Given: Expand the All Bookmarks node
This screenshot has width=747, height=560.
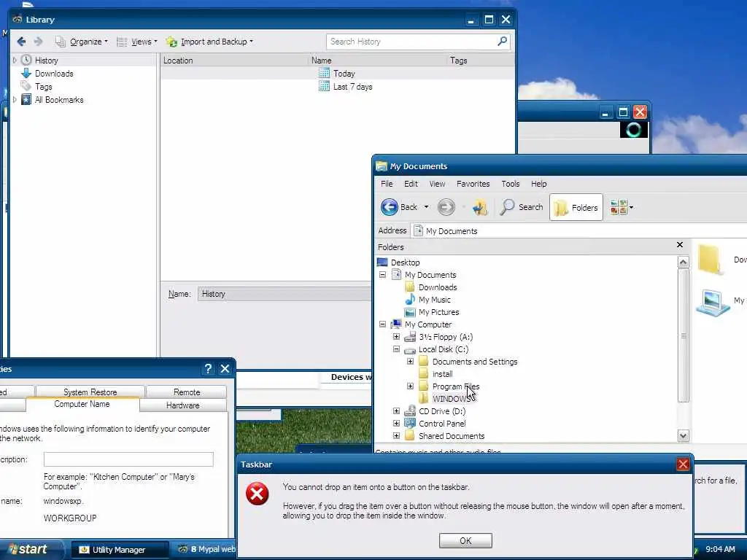Looking at the screenshot, I should tap(15, 99).
